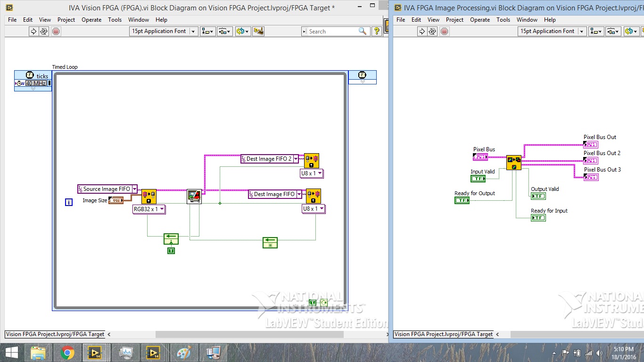
Task: Open Reorder dropdown in left window
Action: click(x=242, y=31)
